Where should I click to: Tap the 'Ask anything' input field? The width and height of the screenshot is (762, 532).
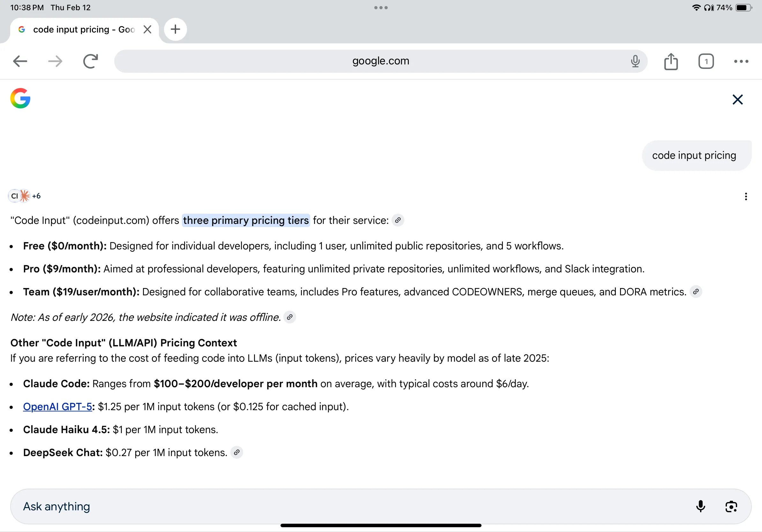point(199,506)
